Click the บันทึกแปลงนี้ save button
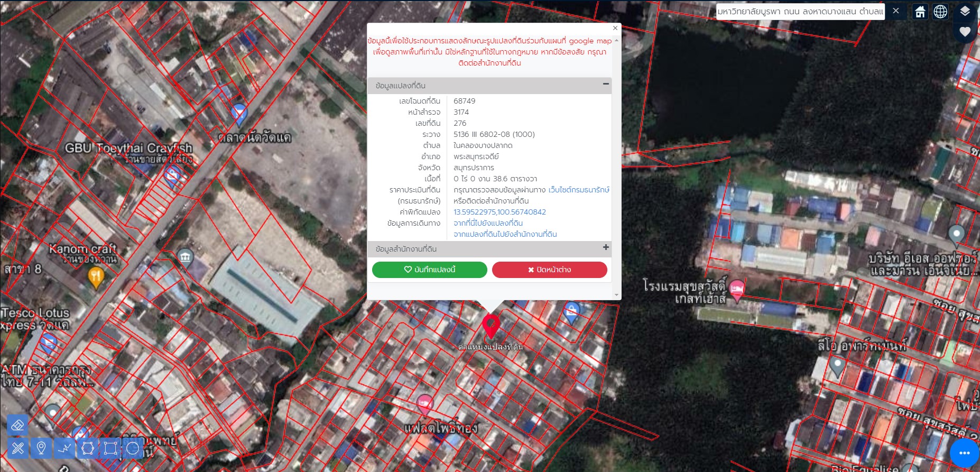Viewport: 980px width, 472px height. click(x=430, y=270)
